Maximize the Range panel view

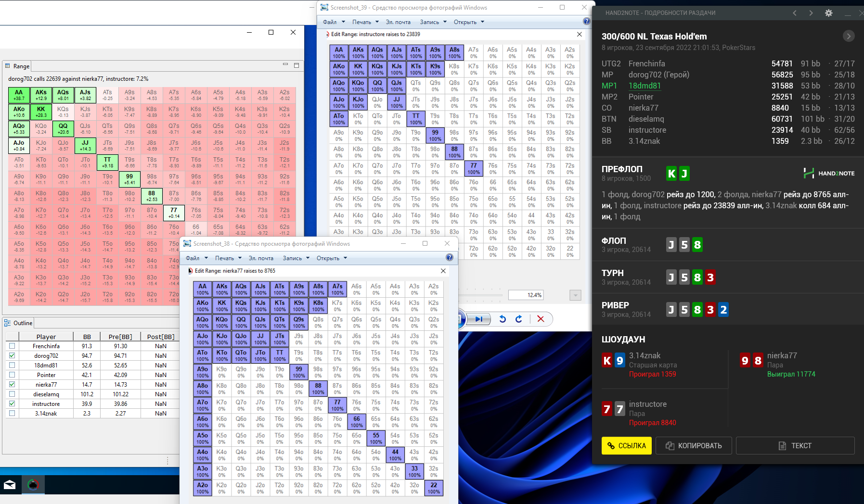point(297,65)
